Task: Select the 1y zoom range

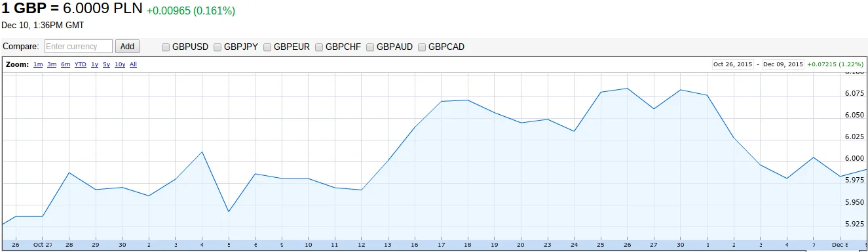Action: click(94, 65)
